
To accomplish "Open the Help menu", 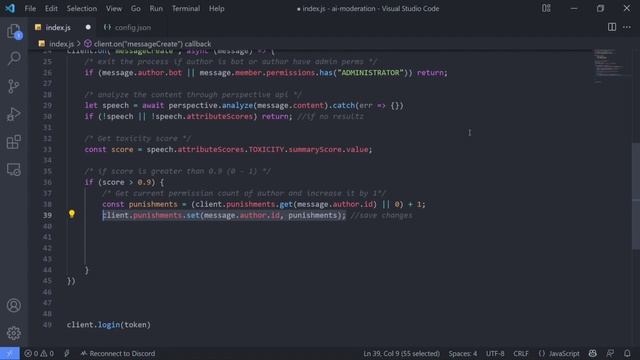I will [x=217, y=9].
